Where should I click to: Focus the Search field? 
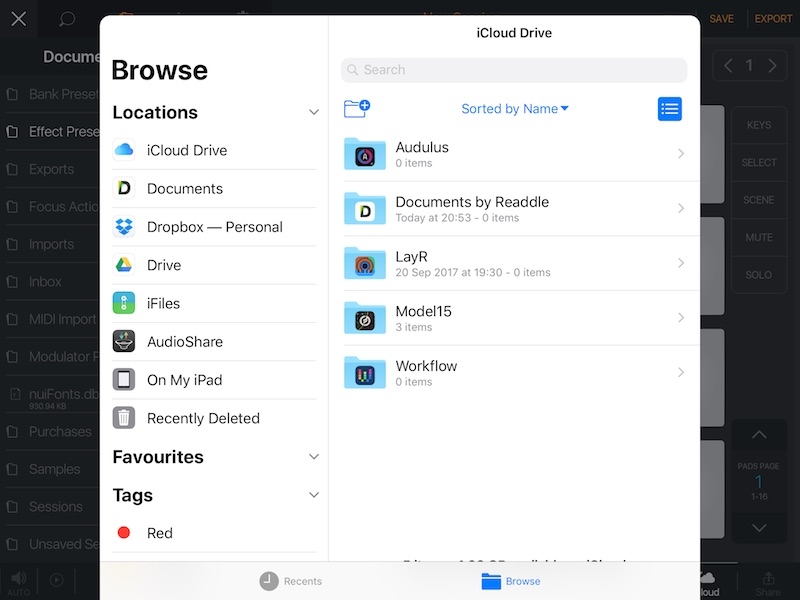pos(514,70)
